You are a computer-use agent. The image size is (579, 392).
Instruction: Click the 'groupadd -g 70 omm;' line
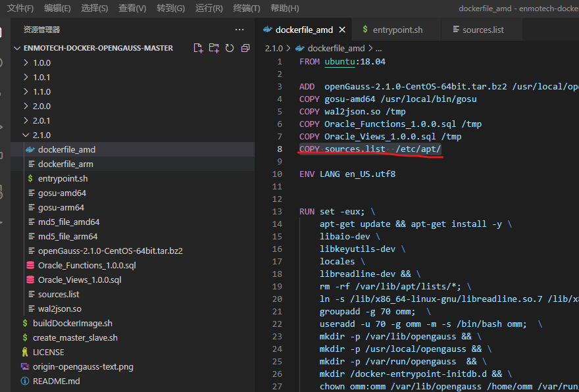tap(367, 312)
